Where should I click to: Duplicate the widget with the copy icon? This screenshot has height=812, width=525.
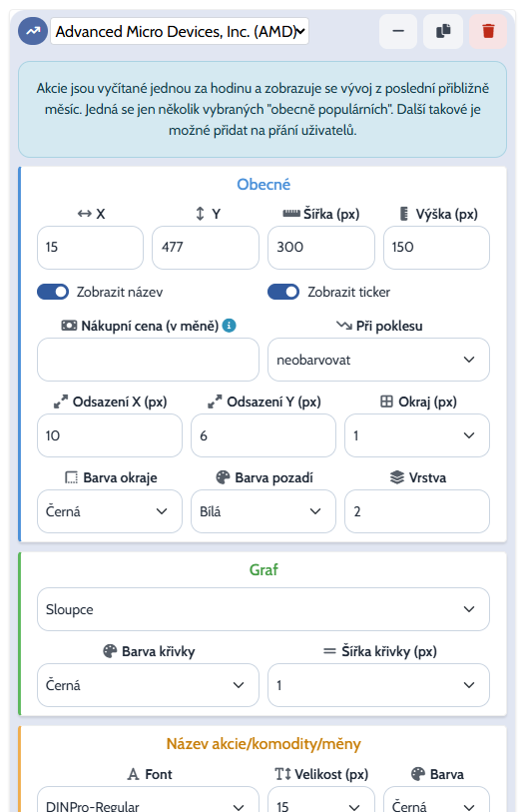click(x=443, y=31)
